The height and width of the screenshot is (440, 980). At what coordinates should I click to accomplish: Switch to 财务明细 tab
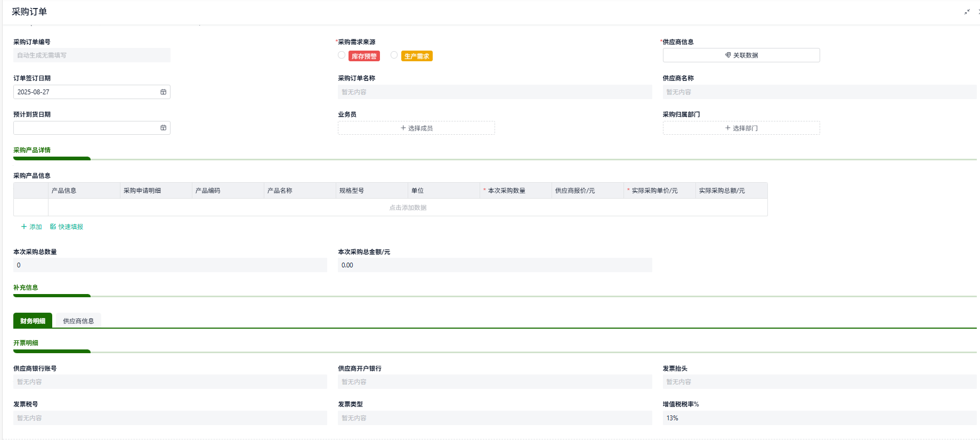tap(33, 321)
